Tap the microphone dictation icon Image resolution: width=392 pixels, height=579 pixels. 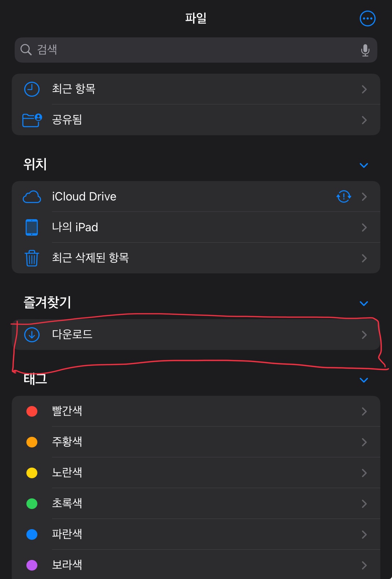pyautogui.click(x=365, y=50)
